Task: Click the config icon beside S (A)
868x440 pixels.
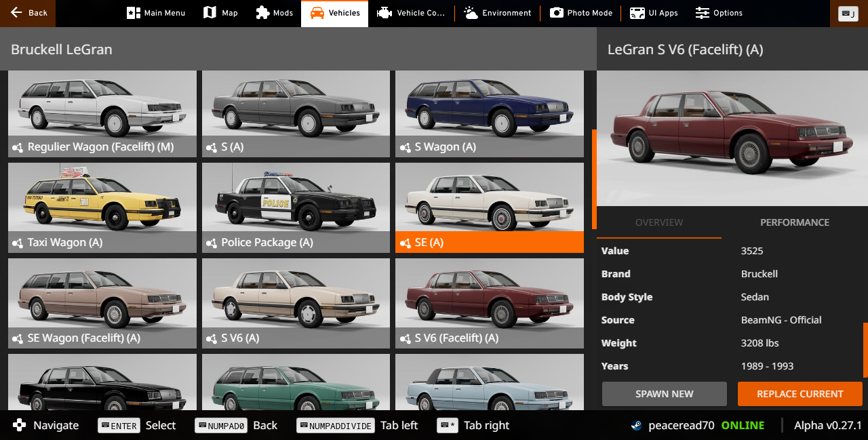Action: [212, 147]
